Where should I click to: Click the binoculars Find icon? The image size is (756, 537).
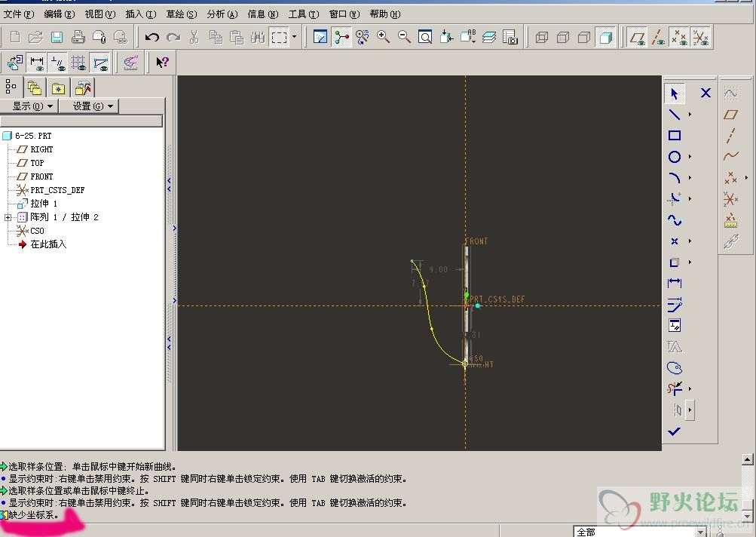[258, 37]
